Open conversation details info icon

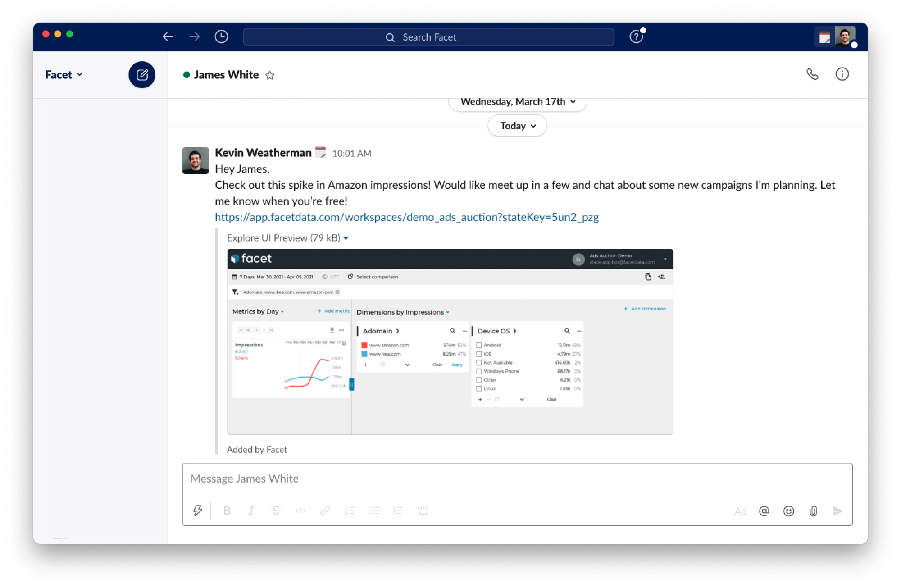(842, 74)
